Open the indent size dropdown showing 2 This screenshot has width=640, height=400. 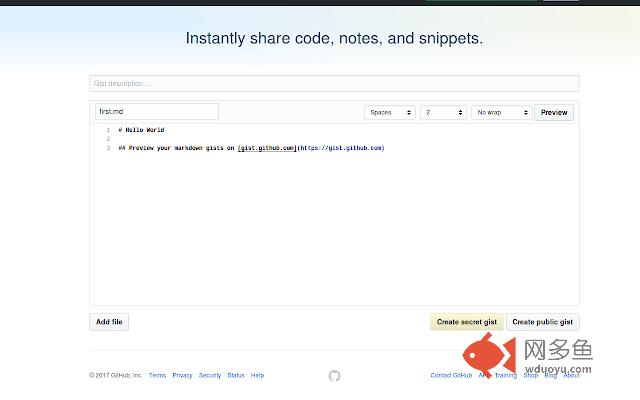click(x=443, y=113)
